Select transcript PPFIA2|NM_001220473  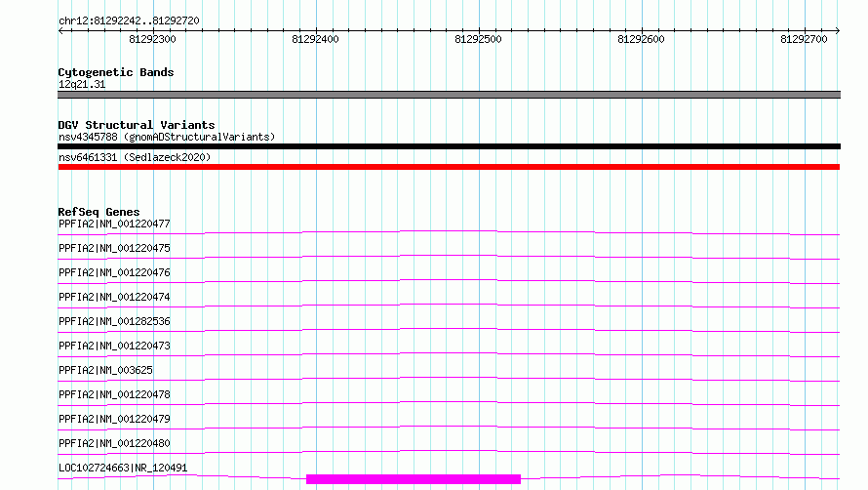(114, 346)
